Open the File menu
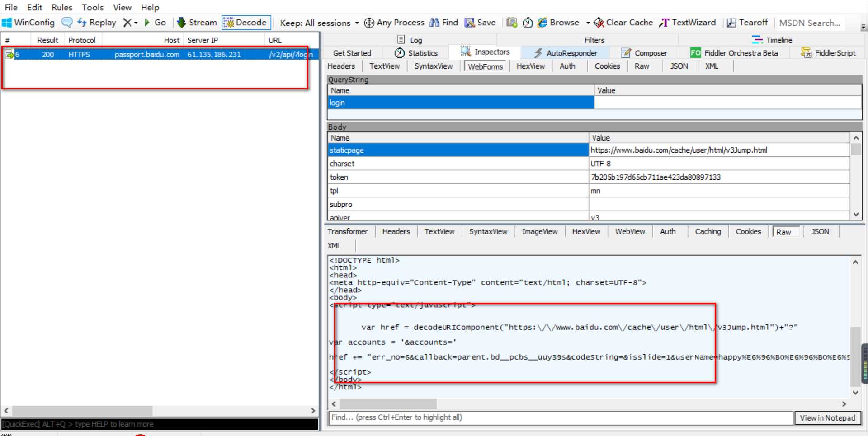 tap(11, 7)
